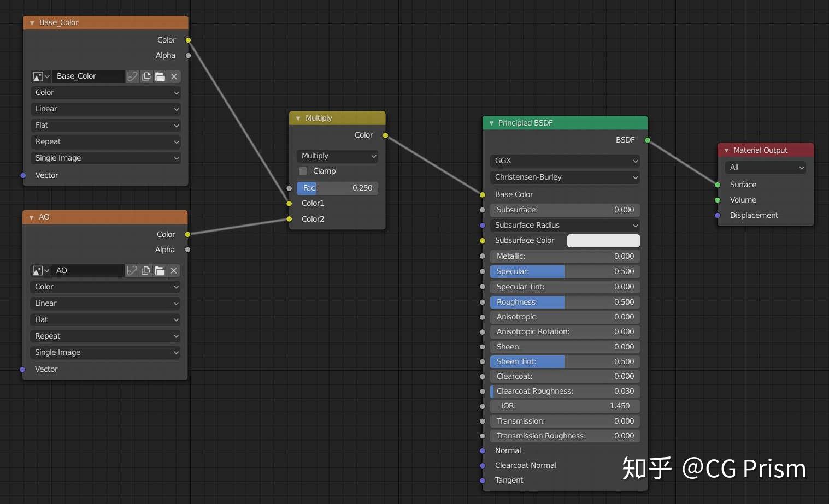The height and width of the screenshot is (504, 829).
Task: Collapse the AO node
Action: [31, 217]
